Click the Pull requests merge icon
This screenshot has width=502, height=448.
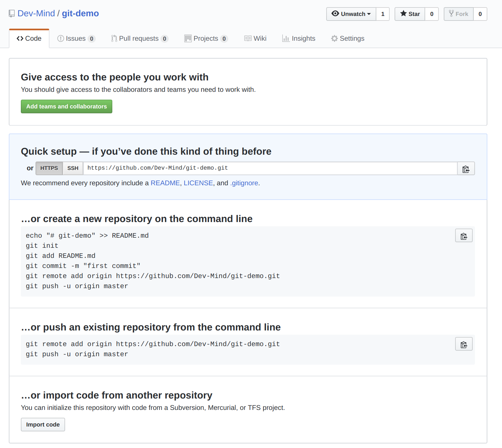(x=114, y=38)
